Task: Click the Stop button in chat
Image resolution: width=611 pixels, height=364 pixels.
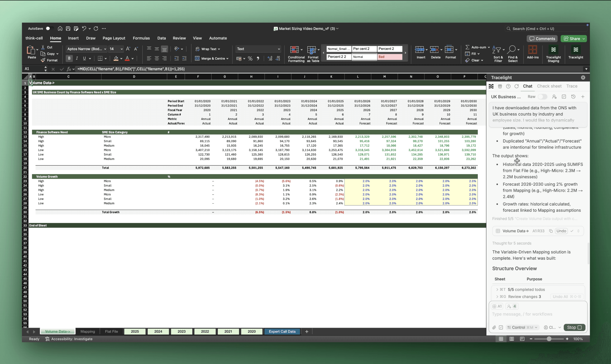Action: coord(574,328)
